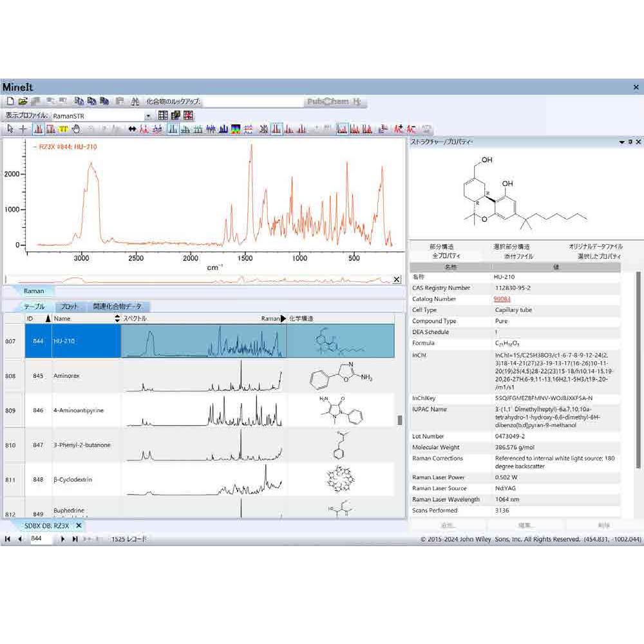
Task: Click the double-headed horizontal arrow icon
Action: coord(132,129)
